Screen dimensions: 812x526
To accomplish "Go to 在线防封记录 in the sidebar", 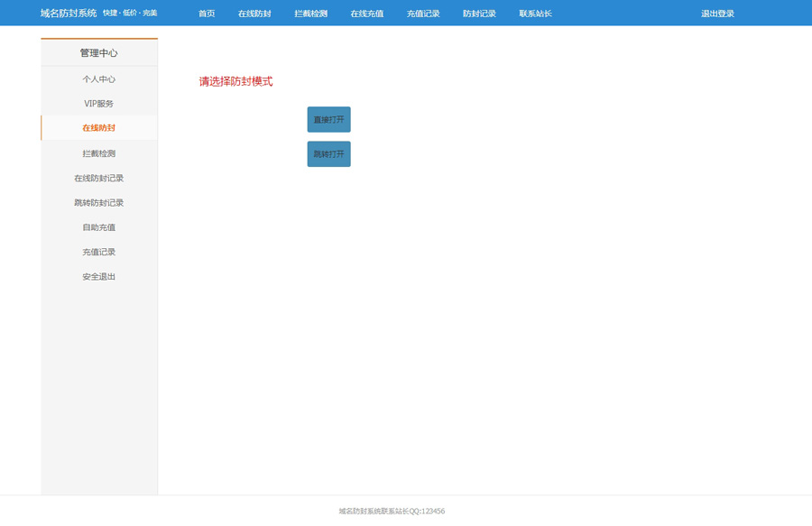I will pos(99,179).
